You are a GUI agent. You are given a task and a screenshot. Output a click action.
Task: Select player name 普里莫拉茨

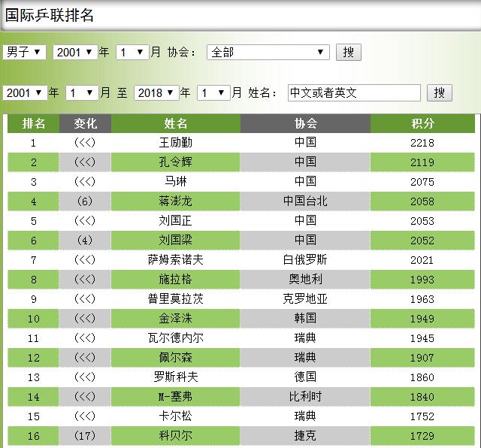(176, 299)
